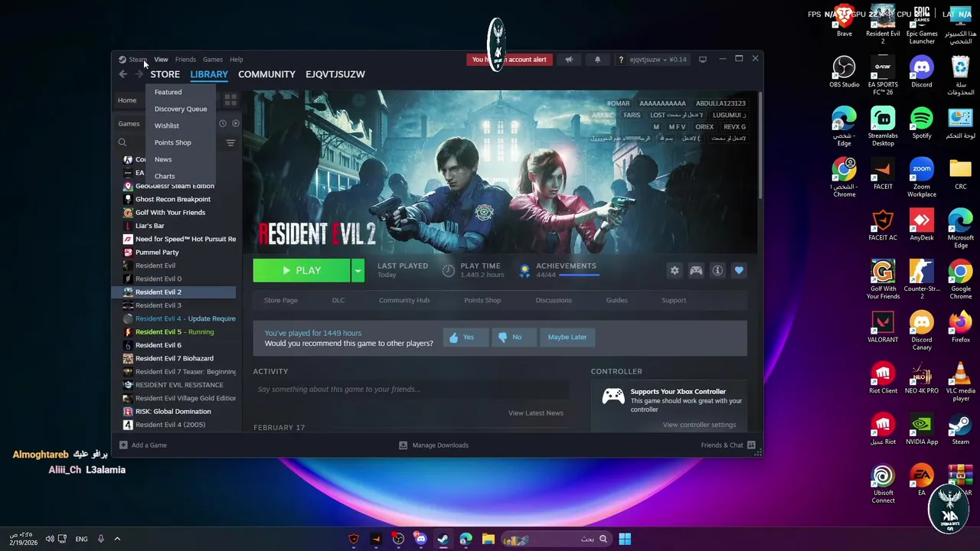Open the red account alert banner

(508, 59)
